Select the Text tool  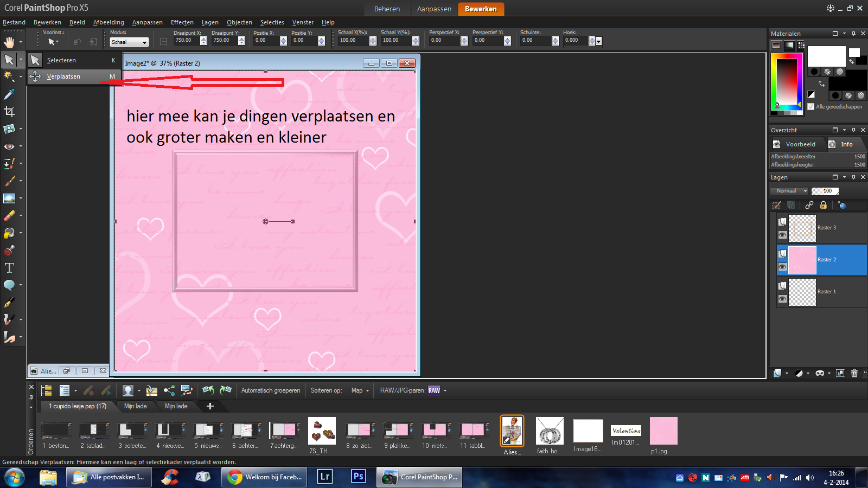click(x=9, y=268)
